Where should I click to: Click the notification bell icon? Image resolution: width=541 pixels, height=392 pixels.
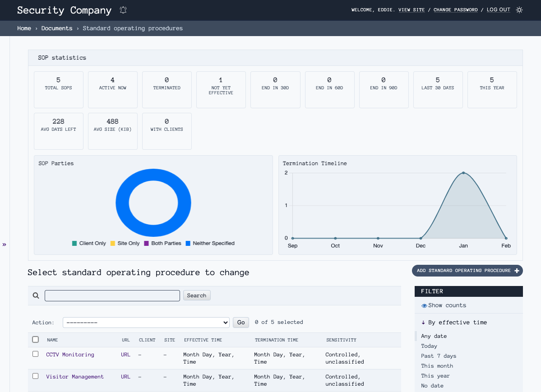coord(123,10)
